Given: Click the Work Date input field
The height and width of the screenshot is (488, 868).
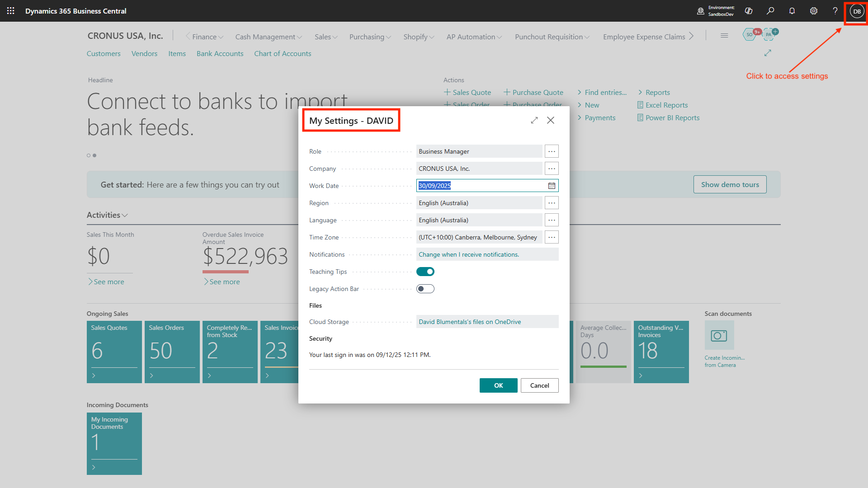Looking at the screenshot, I should [479, 186].
